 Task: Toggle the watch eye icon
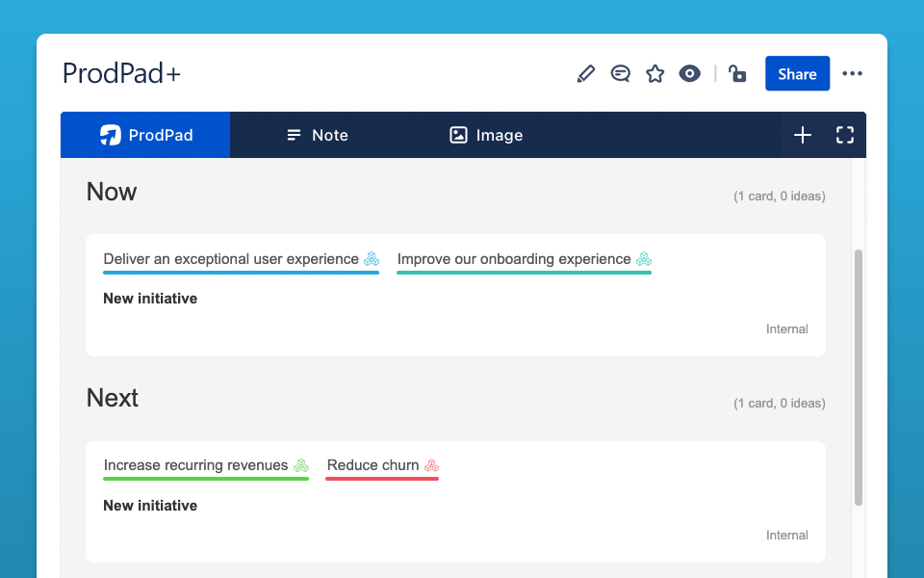click(x=689, y=74)
